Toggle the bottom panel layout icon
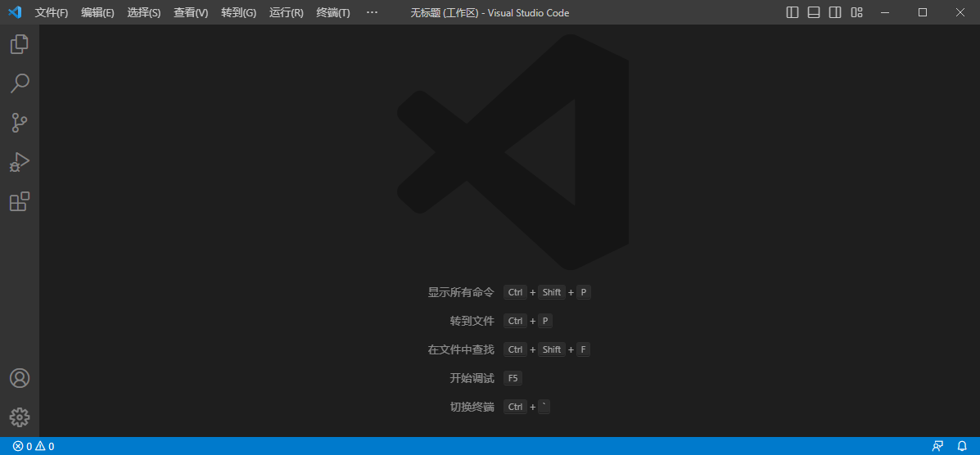 click(814, 12)
